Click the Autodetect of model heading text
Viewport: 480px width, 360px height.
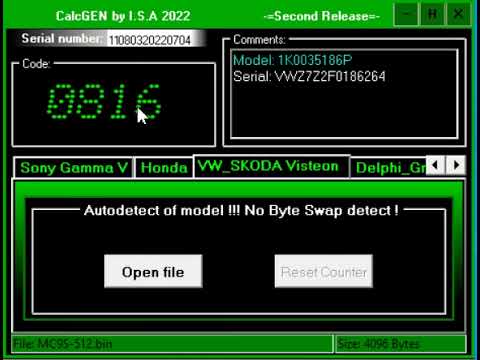tap(241, 210)
